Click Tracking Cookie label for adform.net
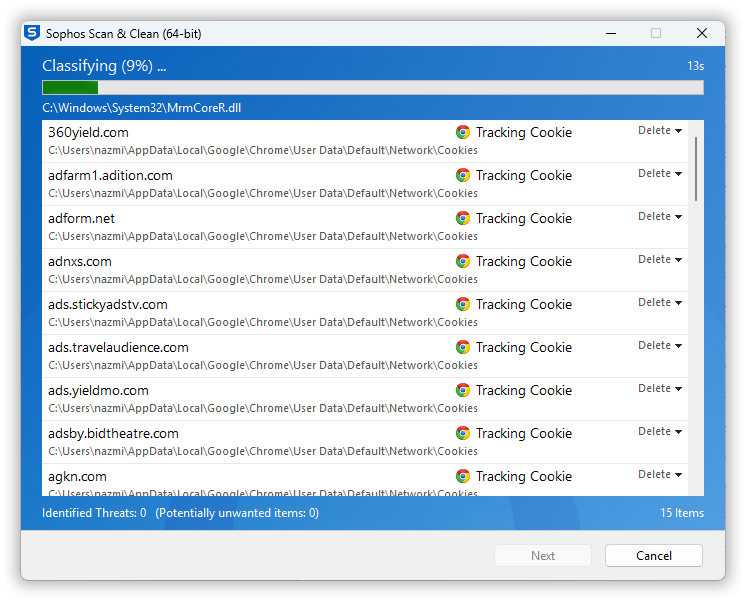The image size is (746, 601). [524, 218]
